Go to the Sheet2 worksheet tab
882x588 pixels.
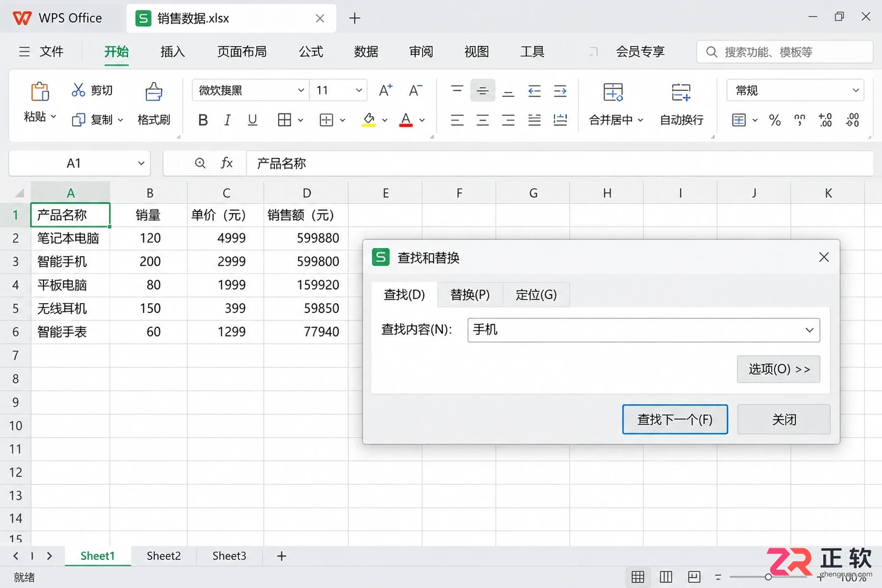[x=164, y=556]
